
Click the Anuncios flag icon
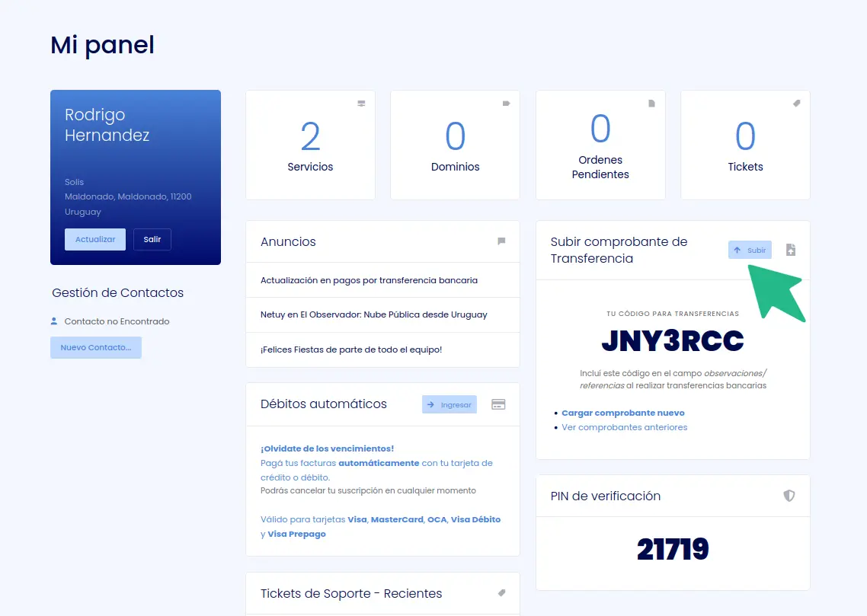(x=501, y=241)
